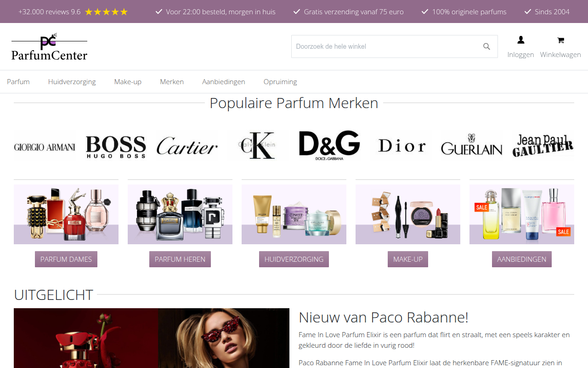Open the Make-up menu
588x368 pixels.
pyautogui.click(x=128, y=82)
